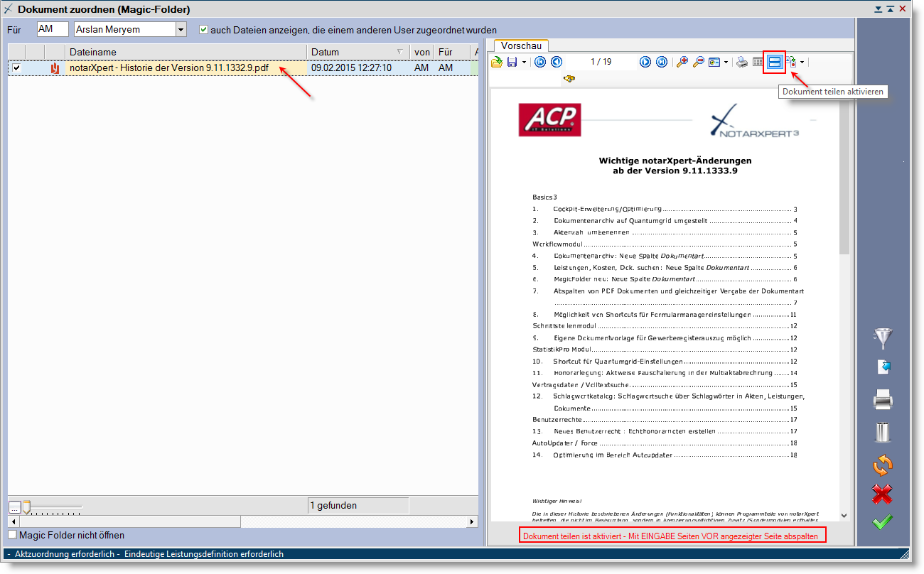The height and width of the screenshot is (574, 924).
Task: Click the AM user code input field
Action: point(53,29)
